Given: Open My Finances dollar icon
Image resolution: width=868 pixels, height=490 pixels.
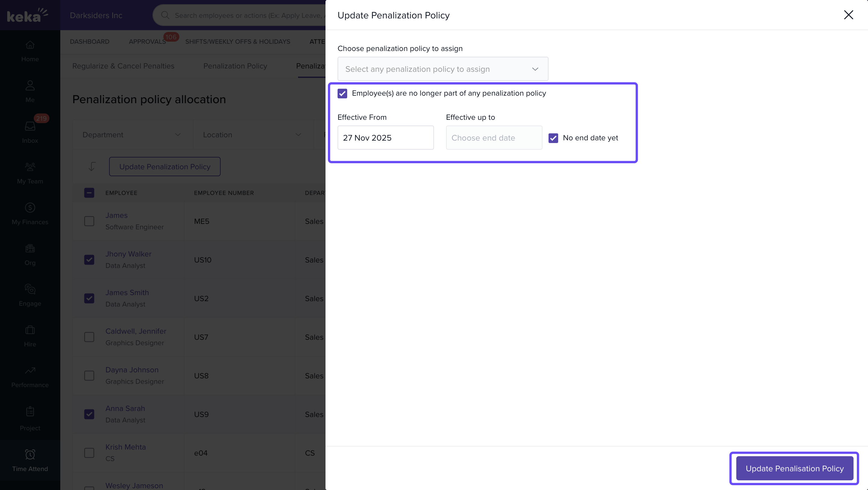Looking at the screenshot, I should [30, 208].
